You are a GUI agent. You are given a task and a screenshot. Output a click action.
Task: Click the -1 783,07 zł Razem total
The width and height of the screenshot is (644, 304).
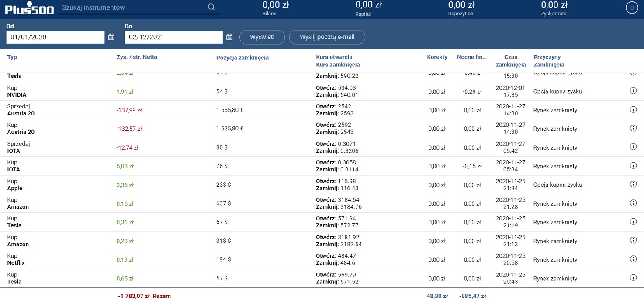(x=144, y=296)
